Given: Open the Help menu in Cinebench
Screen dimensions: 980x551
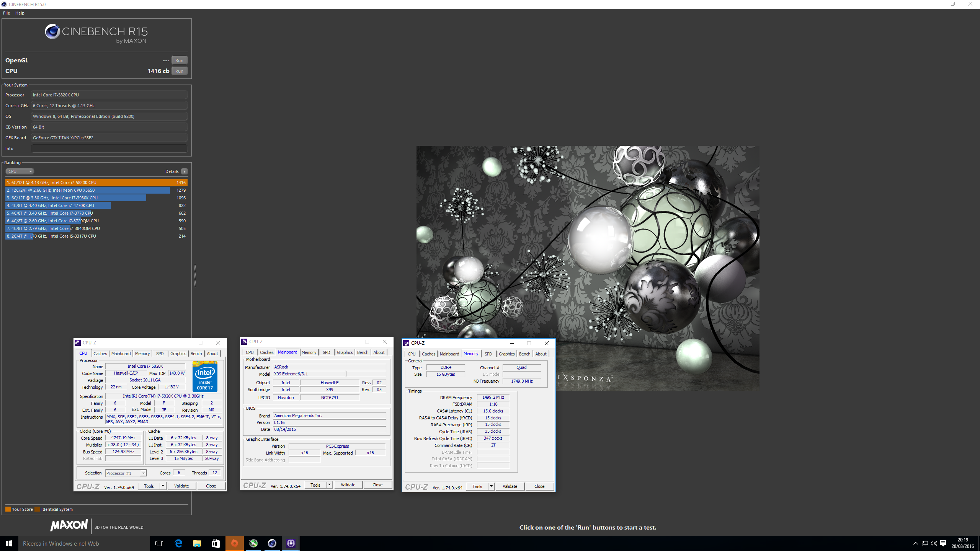Looking at the screenshot, I should click(20, 13).
